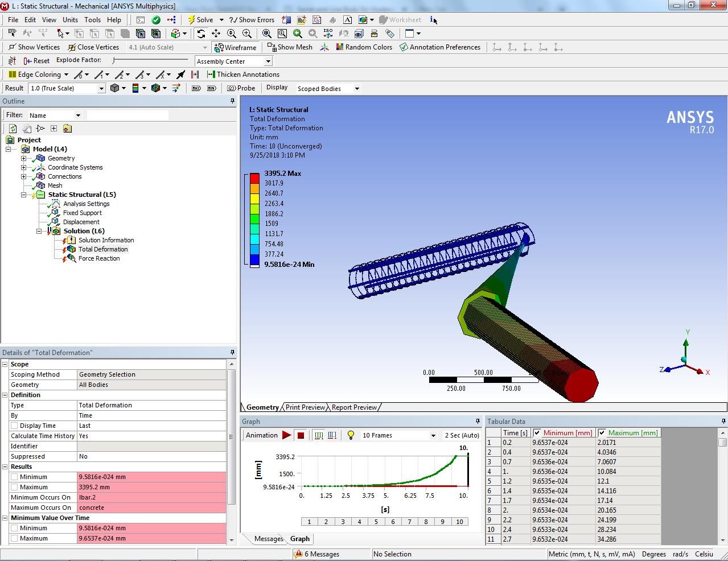Open the New Comment Abc icon
Image resolution: width=728 pixels, height=561 pixels.
tap(302, 20)
